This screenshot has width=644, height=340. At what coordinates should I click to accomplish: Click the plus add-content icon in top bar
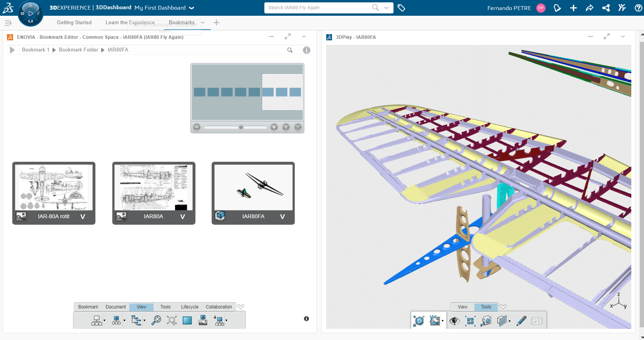(574, 8)
